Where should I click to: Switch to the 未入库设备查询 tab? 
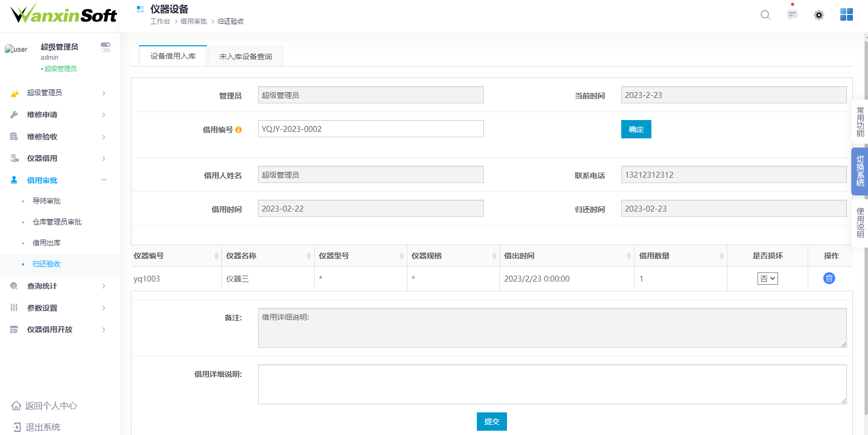click(246, 57)
